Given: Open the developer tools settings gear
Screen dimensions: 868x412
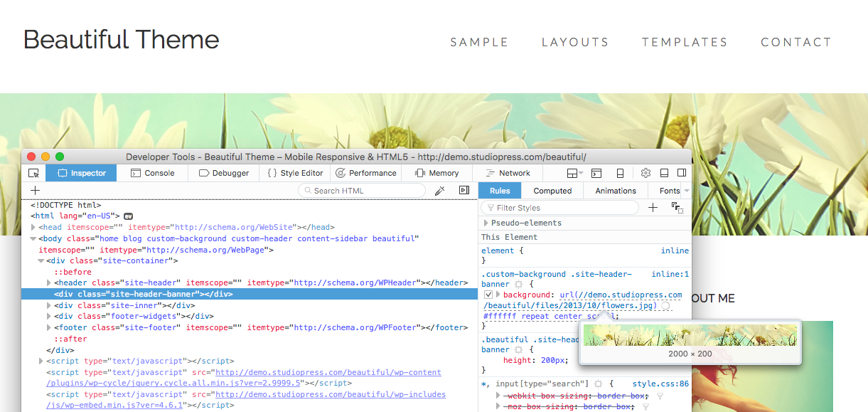Looking at the screenshot, I should (645, 173).
